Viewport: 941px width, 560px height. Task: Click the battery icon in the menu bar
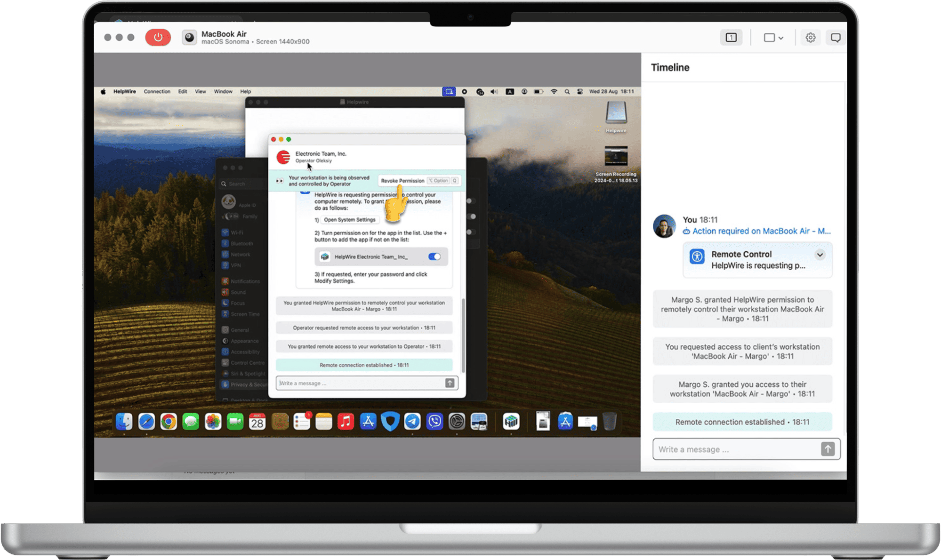[x=539, y=92]
